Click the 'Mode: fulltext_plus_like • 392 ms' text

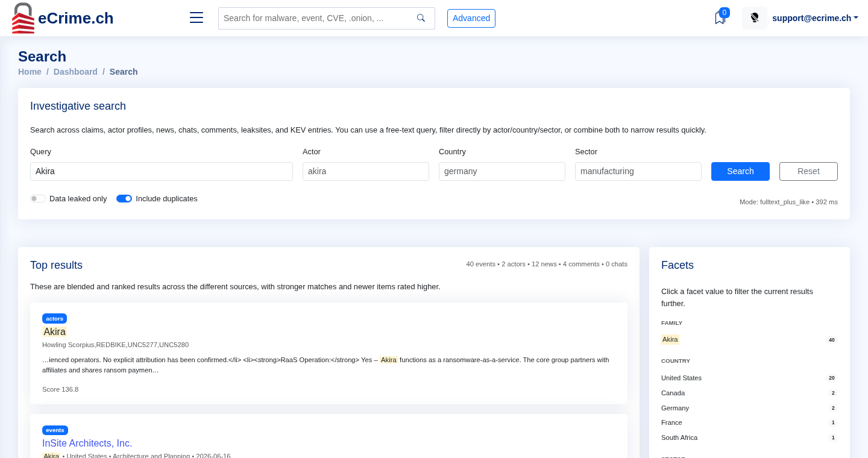tap(788, 202)
